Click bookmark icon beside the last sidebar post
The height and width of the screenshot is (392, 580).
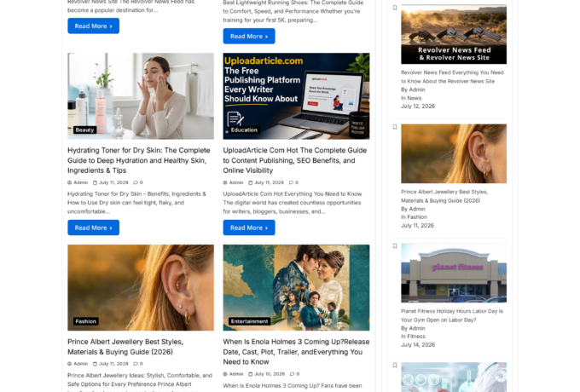395,366
